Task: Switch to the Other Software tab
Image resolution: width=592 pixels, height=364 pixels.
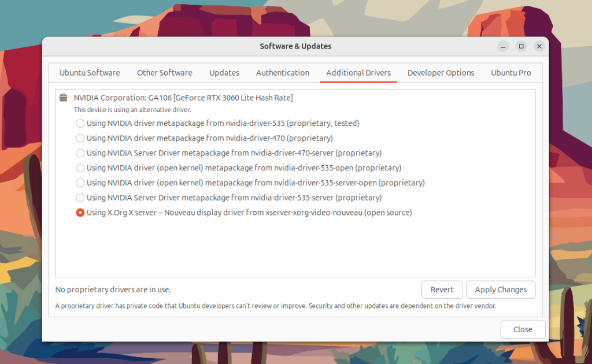Action: tap(165, 73)
